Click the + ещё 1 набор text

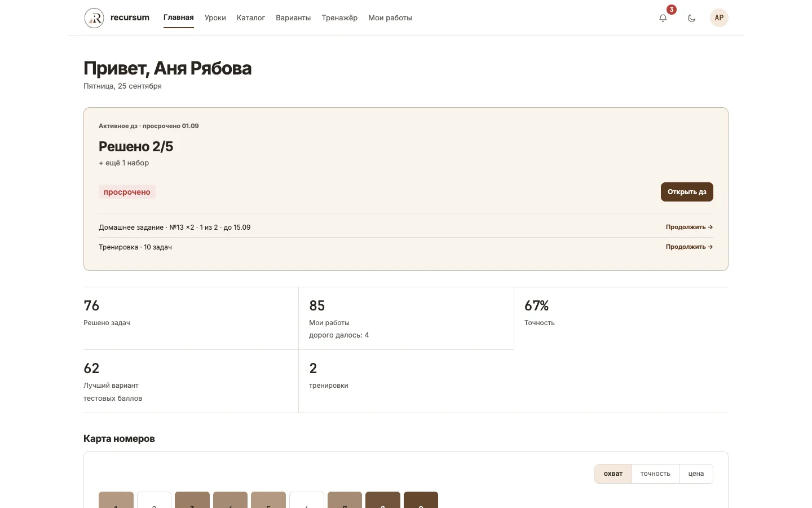(124, 163)
